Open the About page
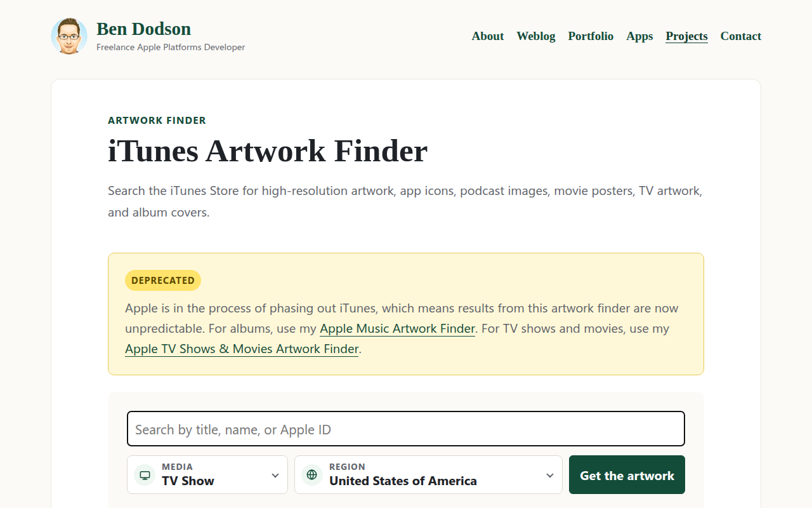812x508 pixels. click(x=488, y=36)
